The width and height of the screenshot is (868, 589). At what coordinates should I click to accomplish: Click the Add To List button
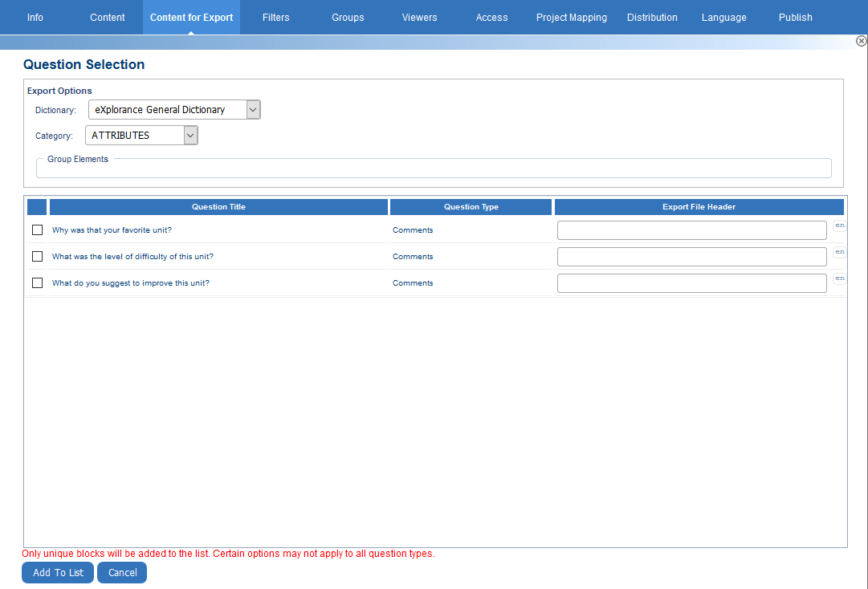pos(58,572)
